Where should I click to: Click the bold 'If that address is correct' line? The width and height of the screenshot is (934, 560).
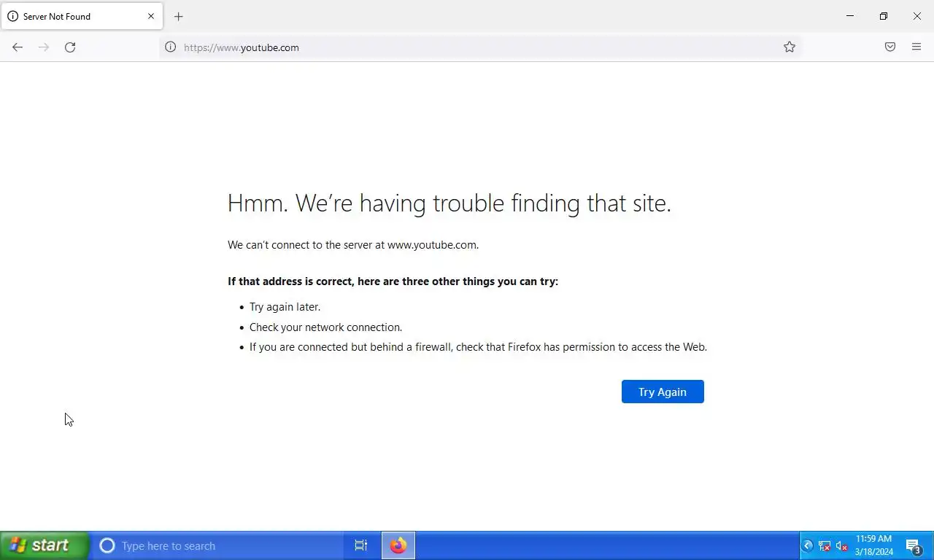click(393, 281)
